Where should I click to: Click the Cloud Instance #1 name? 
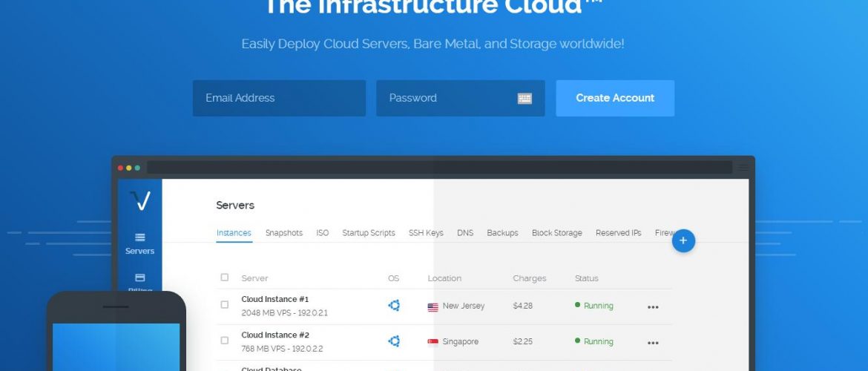[x=275, y=300]
